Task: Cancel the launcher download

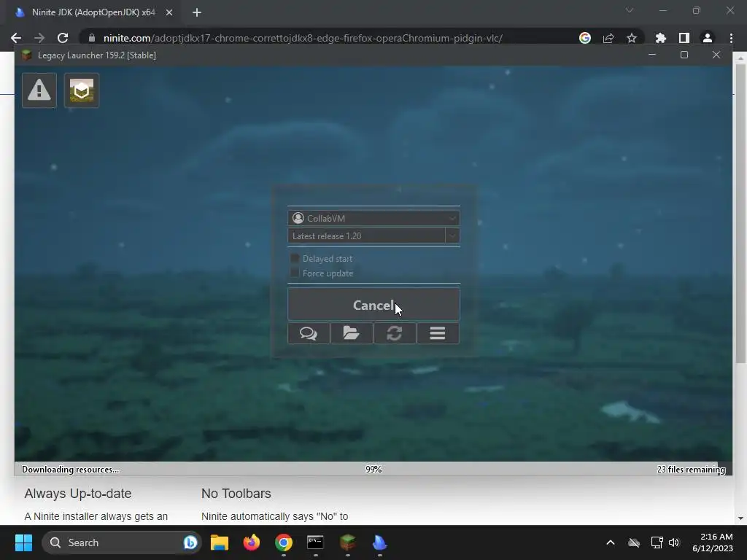Action: click(x=373, y=305)
